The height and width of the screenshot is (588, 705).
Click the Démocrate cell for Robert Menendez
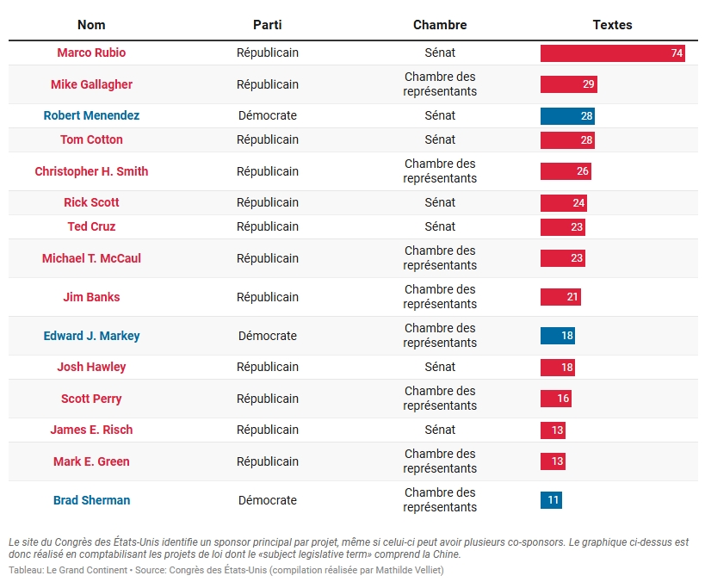click(x=267, y=115)
